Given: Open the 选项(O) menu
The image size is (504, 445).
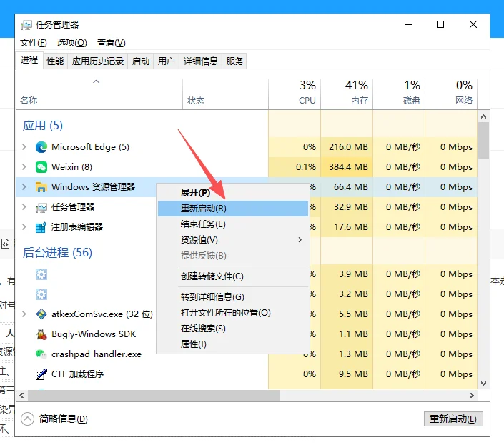Looking at the screenshot, I should [71, 43].
